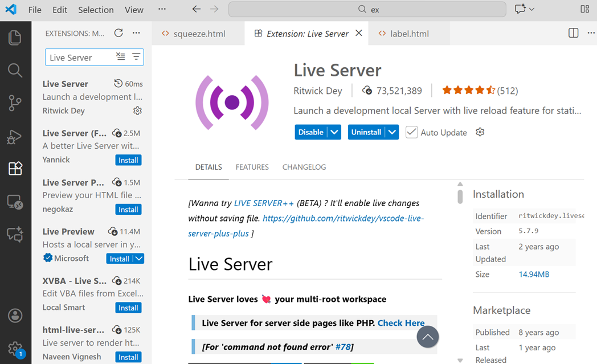Open the Run and Debug view
597x364 pixels.
[x=15, y=137]
